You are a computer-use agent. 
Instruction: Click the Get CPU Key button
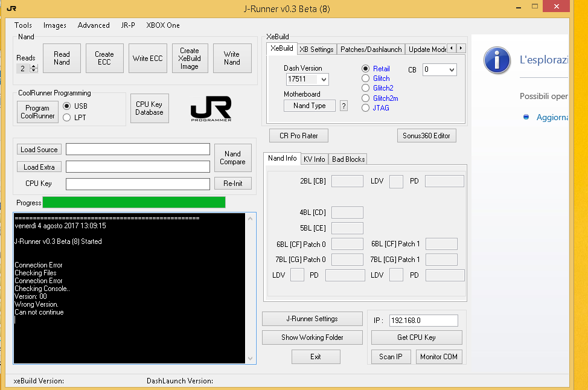[x=417, y=337]
